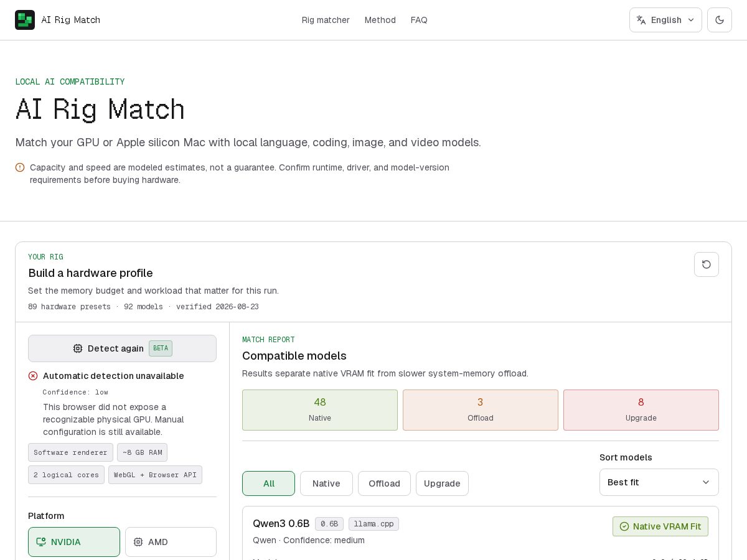The image size is (747, 560).
Task: Open the FAQ nav link
Action: click(419, 20)
